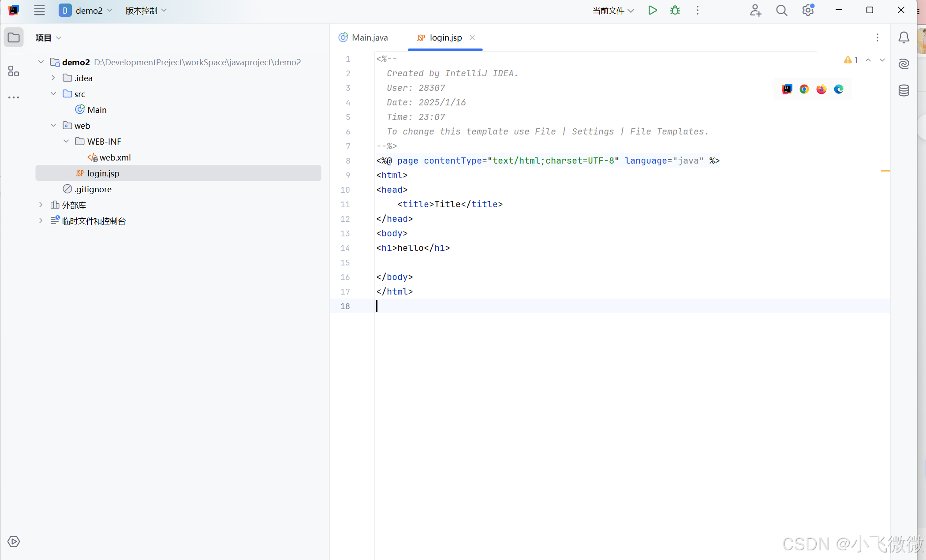Open the 当前文件 run configuration dropdown
The width and height of the screenshot is (926, 560).
tap(613, 11)
